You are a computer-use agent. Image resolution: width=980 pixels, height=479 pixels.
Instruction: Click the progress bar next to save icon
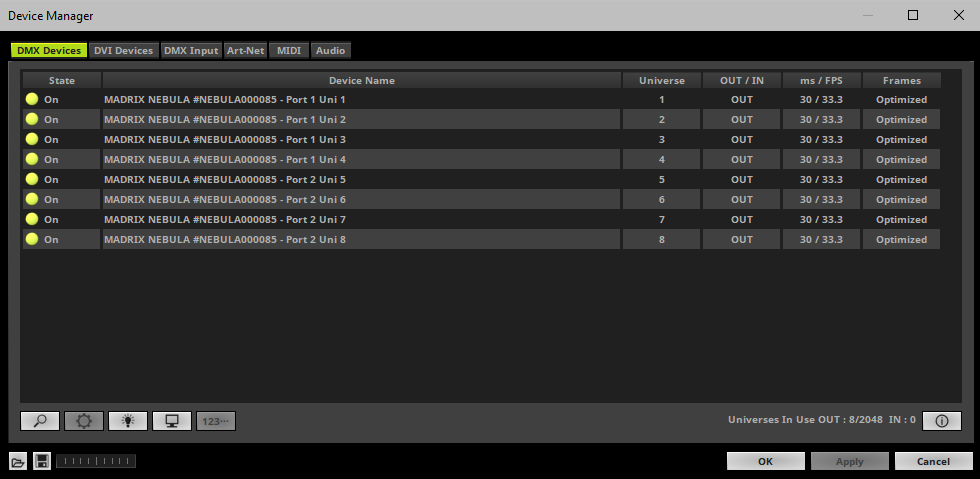96,461
